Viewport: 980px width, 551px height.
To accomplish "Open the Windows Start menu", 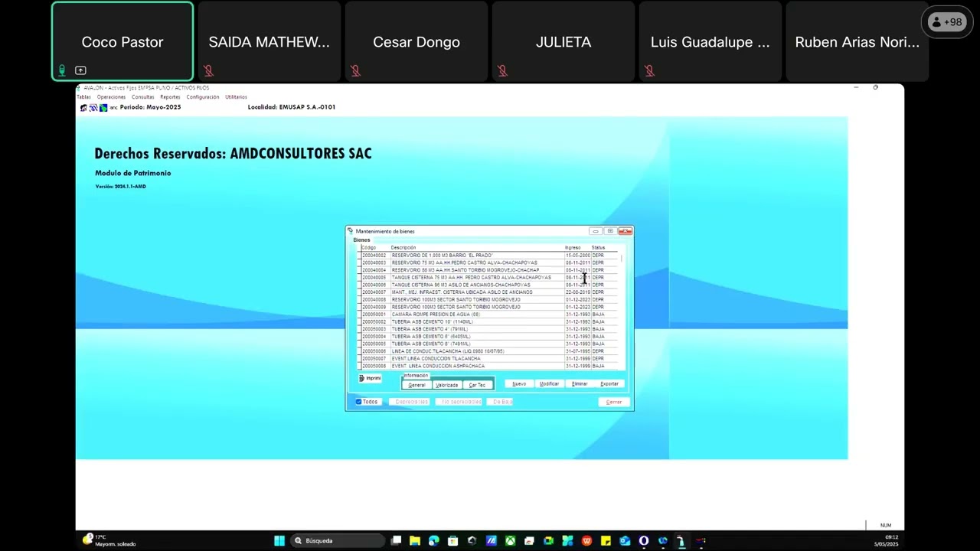I will (x=279, y=541).
